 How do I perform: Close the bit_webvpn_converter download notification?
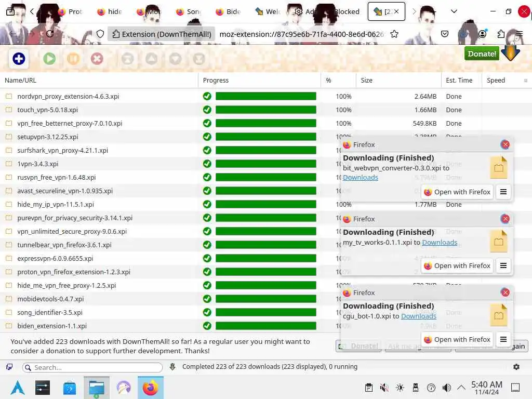[x=505, y=144]
